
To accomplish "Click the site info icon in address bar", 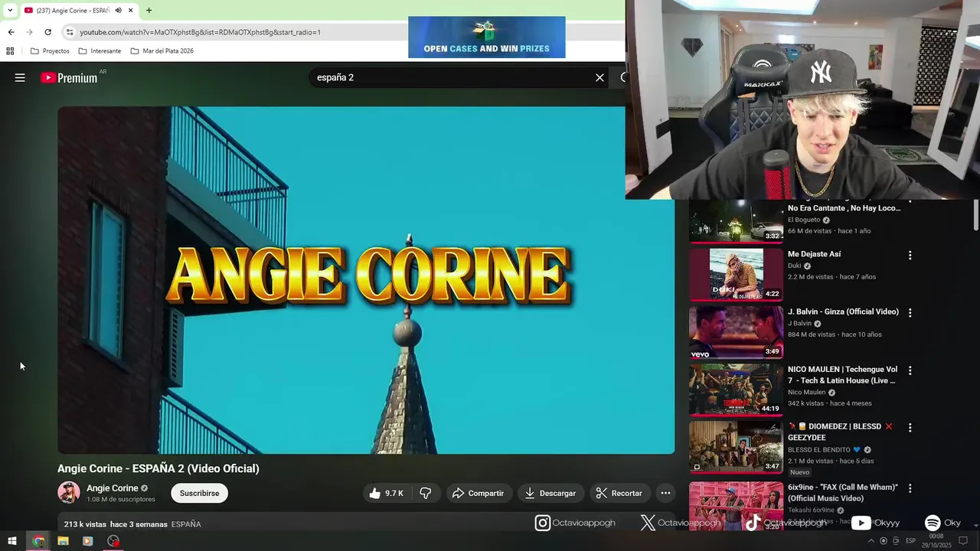I will (x=69, y=32).
